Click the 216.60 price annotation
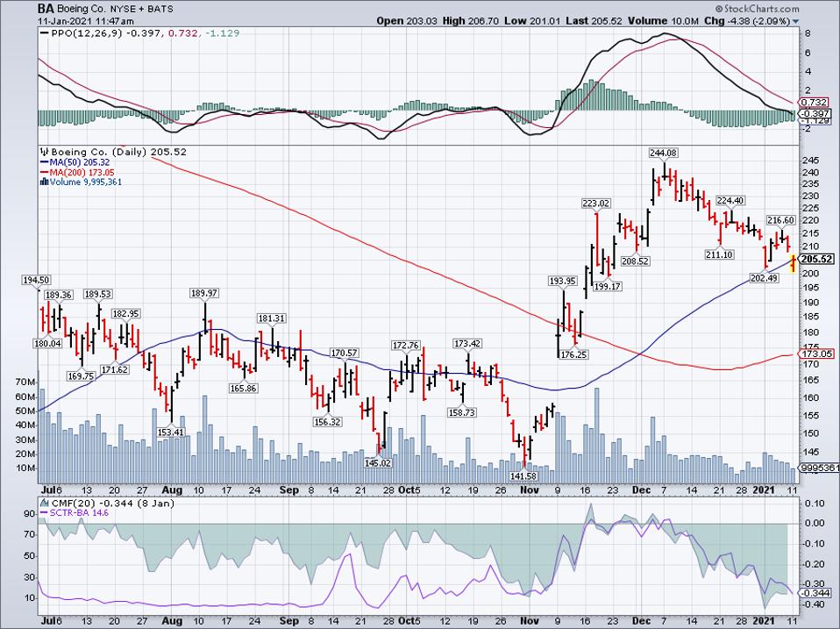This screenshot has width=840, height=629. [x=781, y=220]
